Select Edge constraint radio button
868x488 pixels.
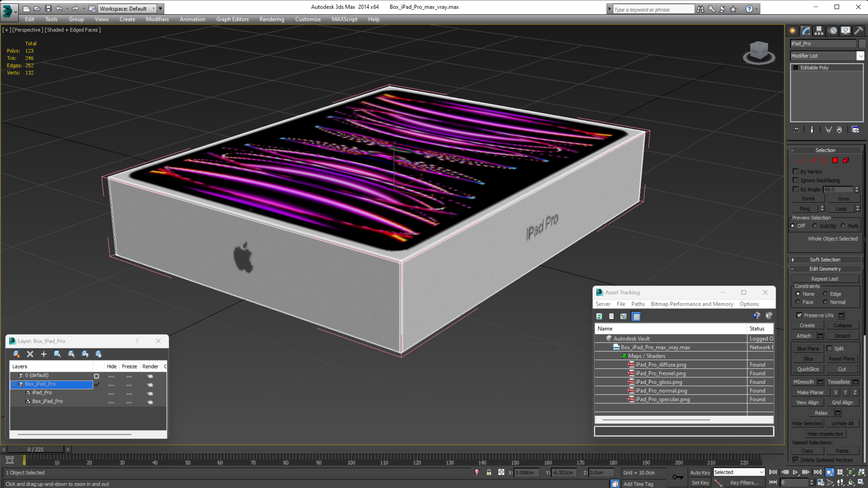(825, 294)
